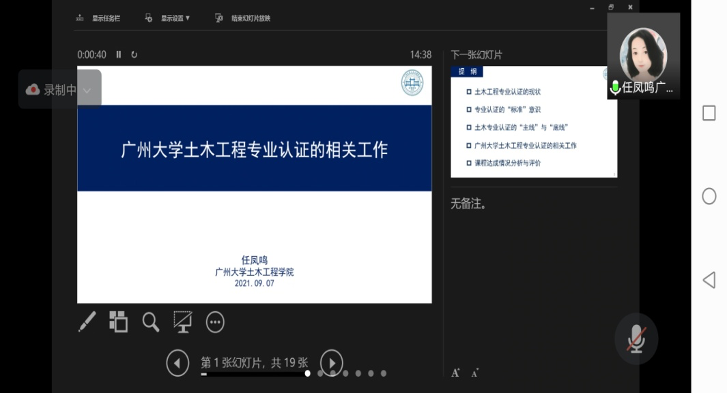Go to the previous slide arrow
The image size is (727, 393).
pos(178,363)
